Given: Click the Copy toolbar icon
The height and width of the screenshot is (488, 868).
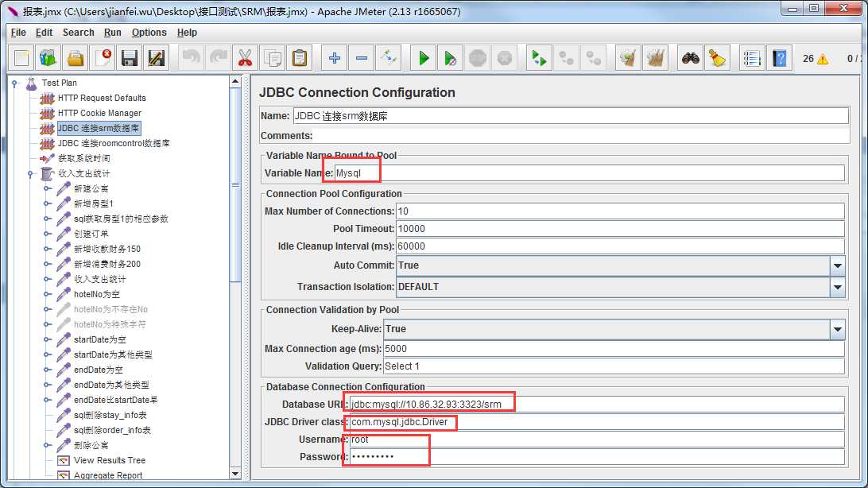Looking at the screenshot, I should [273, 58].
